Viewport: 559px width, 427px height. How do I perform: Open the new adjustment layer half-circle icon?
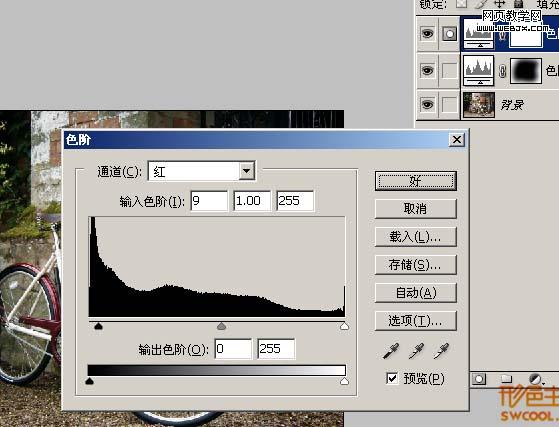pos(535,379)
